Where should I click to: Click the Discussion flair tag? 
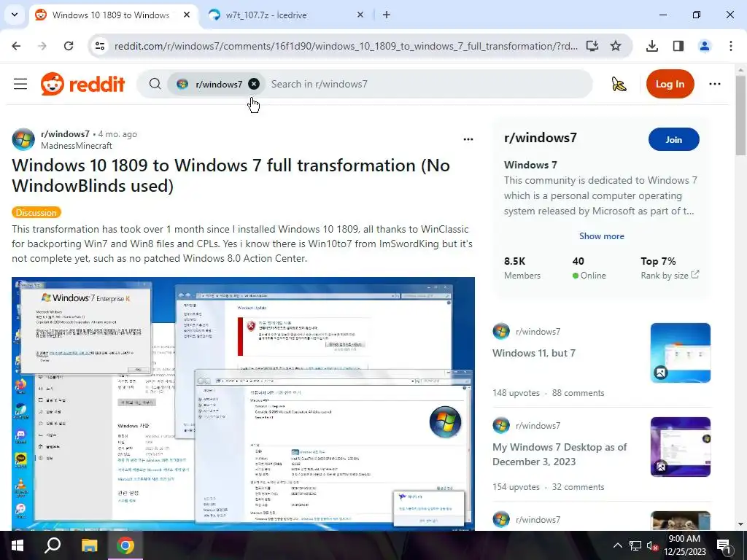pos(36,212)
